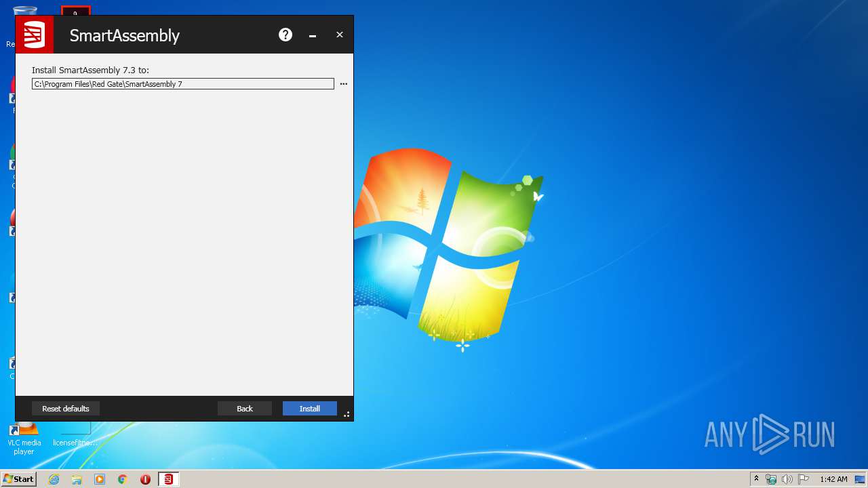
Task: Open network status tray icon
Action: (x=771, y=479)
